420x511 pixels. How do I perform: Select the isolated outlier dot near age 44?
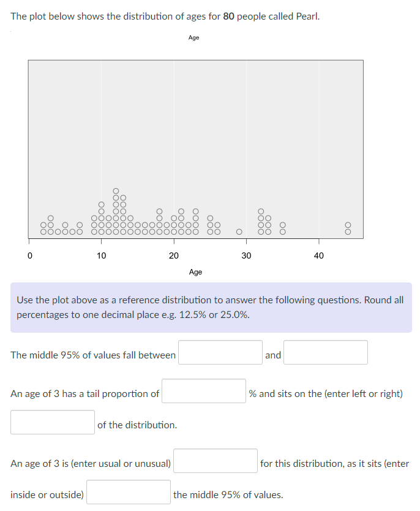[x=347, y=228]
